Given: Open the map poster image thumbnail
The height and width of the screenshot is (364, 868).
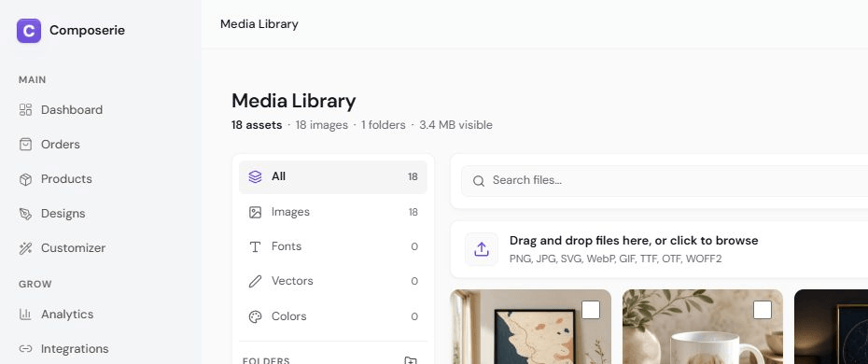Looking at the screenshot, I should 531,327.
